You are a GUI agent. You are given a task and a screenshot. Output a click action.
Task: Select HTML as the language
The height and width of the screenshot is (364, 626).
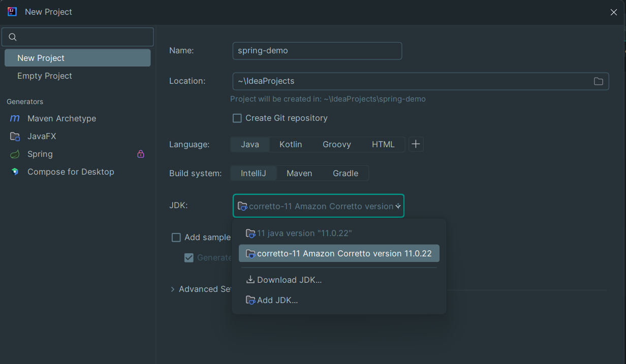pyautogui.click(x=383, y=144)
